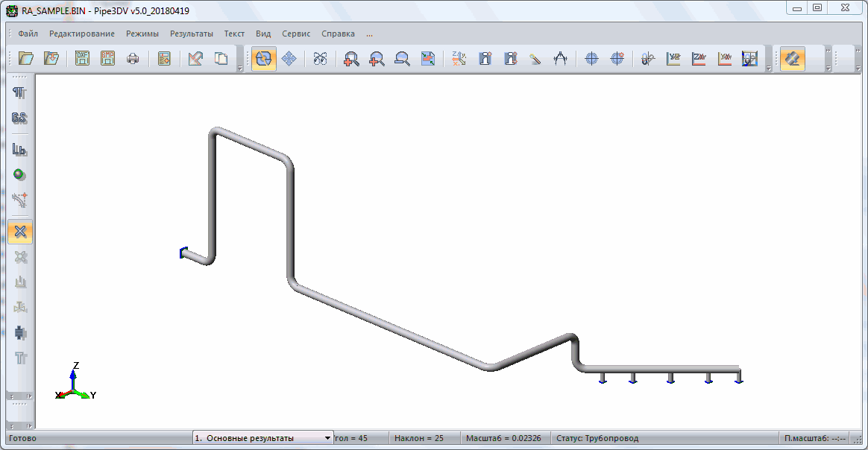Toggle the highlighted button on right toolbar
The height and width of the screenshot is (450, 868).
coord(792,59)
